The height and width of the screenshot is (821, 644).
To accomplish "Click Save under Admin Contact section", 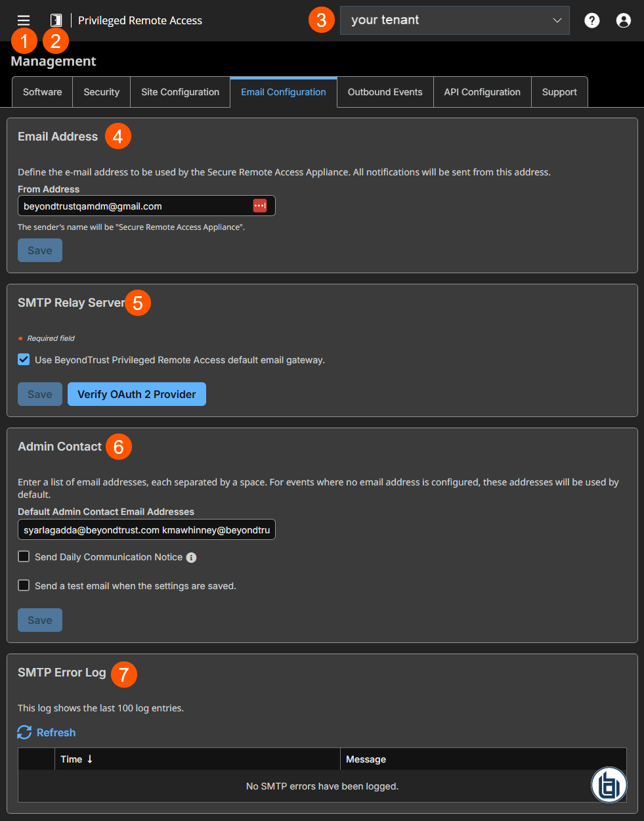I will click(39, 619).
